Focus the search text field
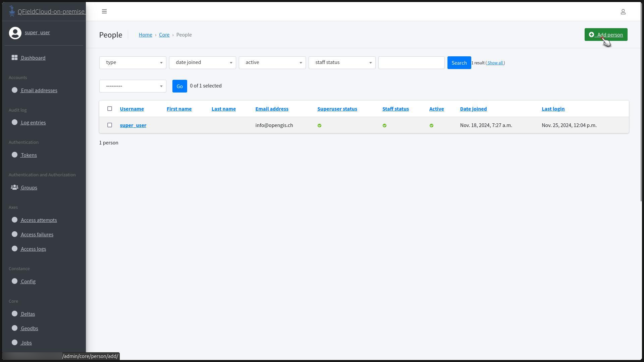The height and width of the screenshot is (362, 644). [411, 63]
